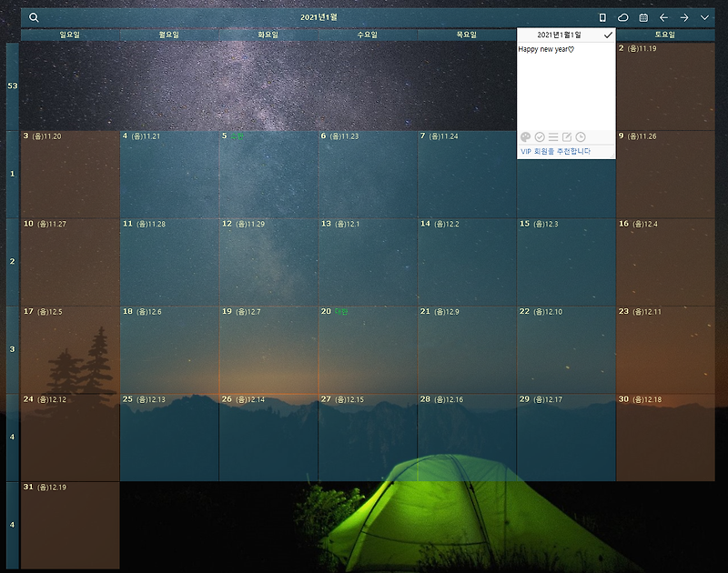Image resolution: width=728 pixels, height=573 pixels.
Task: Select week 53 in the week column
Action: (13, 85)
